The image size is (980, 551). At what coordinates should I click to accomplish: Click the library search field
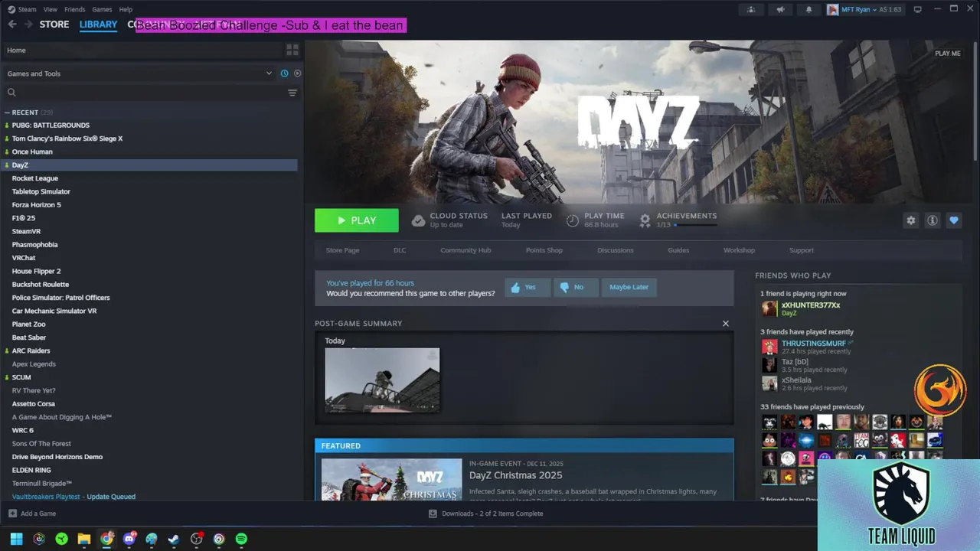click(x=149, y=93)
